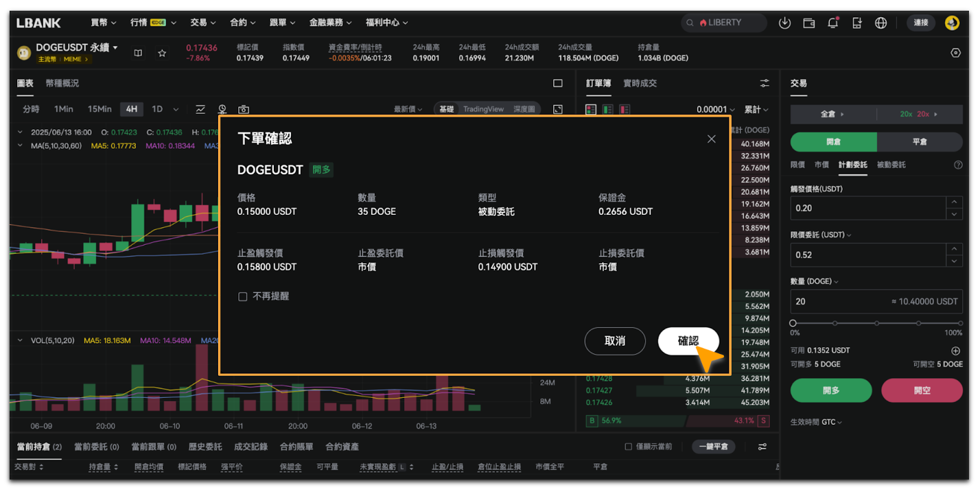The image size is (980, 494).
Task: Open the wallet icon in top bar
Action: 809,23
